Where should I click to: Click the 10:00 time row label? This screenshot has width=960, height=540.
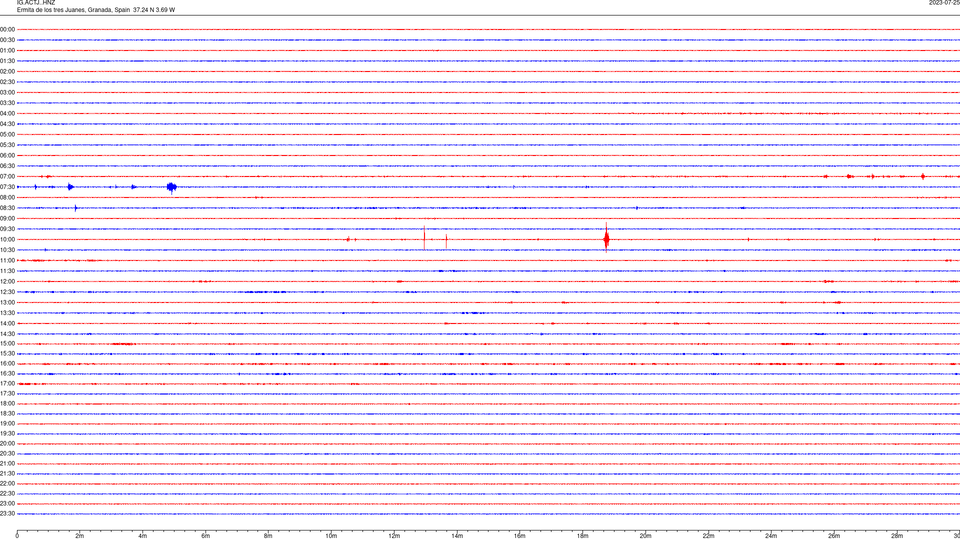tap(7, 239)
